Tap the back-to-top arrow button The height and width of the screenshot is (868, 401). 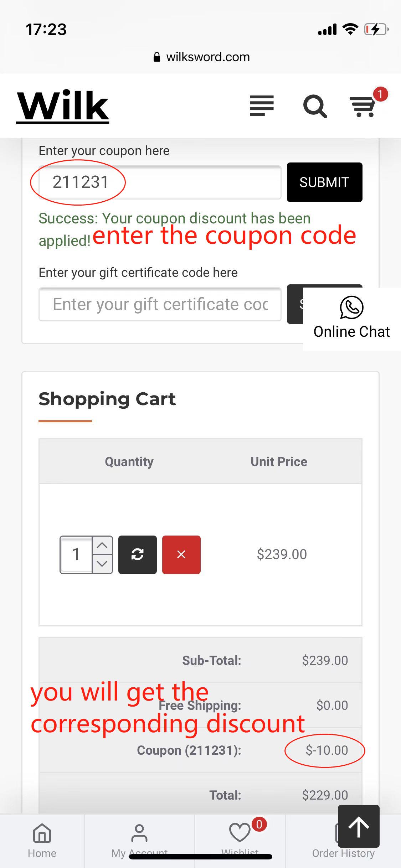pos(359,826)
